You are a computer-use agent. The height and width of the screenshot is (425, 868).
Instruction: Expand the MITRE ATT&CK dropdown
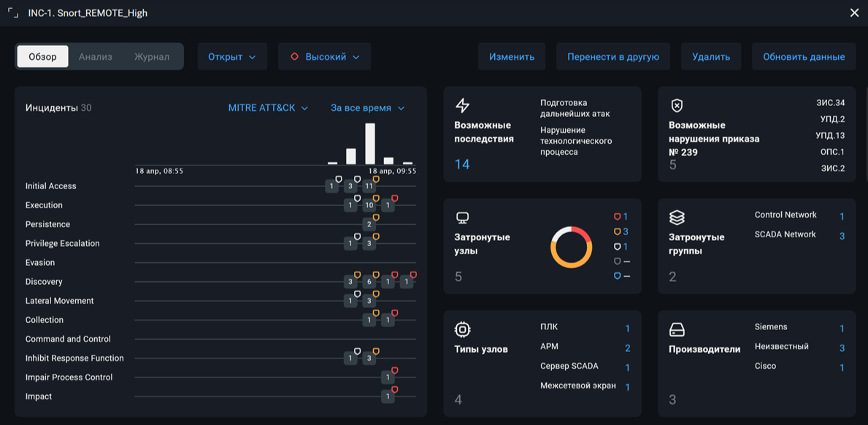click(268, 108)
